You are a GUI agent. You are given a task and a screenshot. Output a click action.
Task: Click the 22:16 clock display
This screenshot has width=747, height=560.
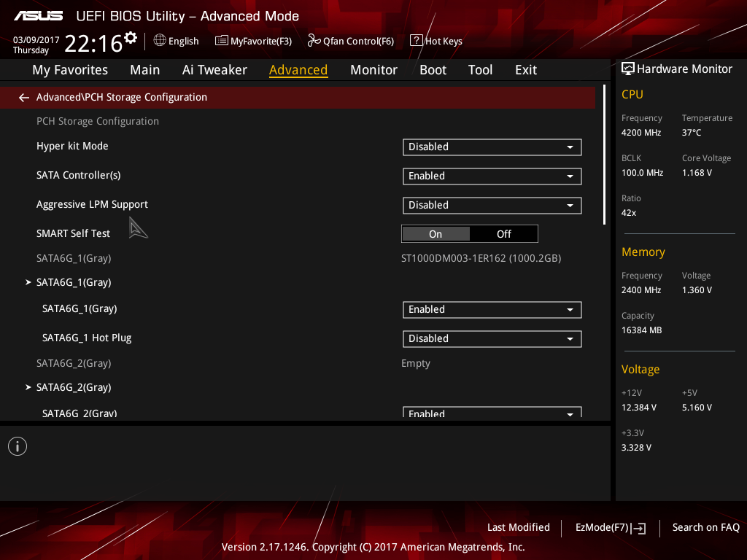(93, 43)
